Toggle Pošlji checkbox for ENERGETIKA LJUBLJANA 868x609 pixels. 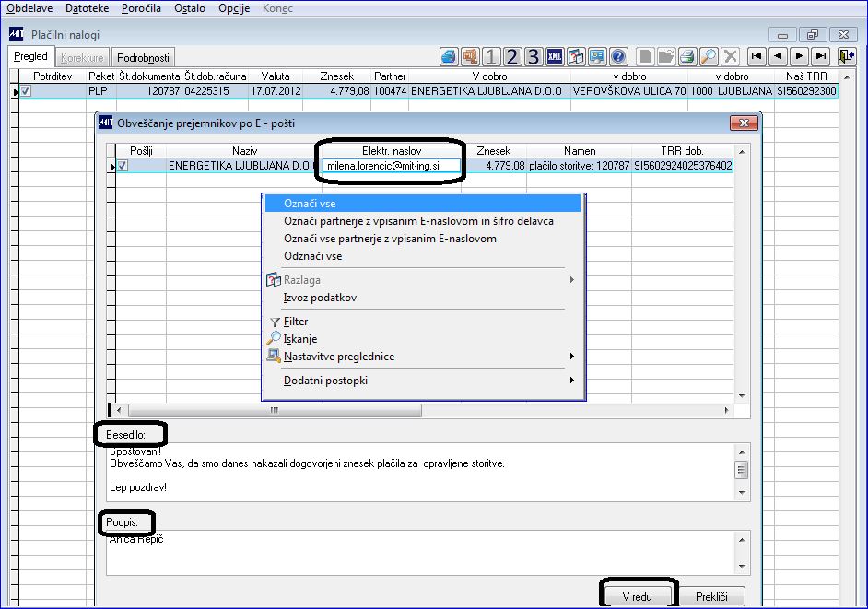point(123,166)
